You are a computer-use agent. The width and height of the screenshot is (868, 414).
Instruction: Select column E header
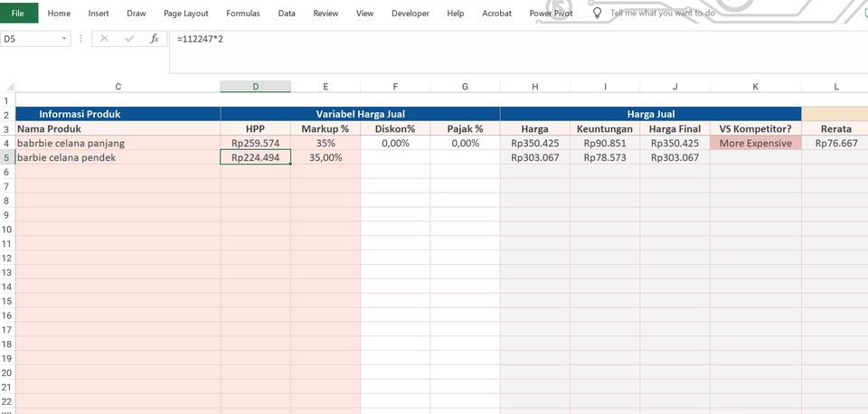(325, 87)
